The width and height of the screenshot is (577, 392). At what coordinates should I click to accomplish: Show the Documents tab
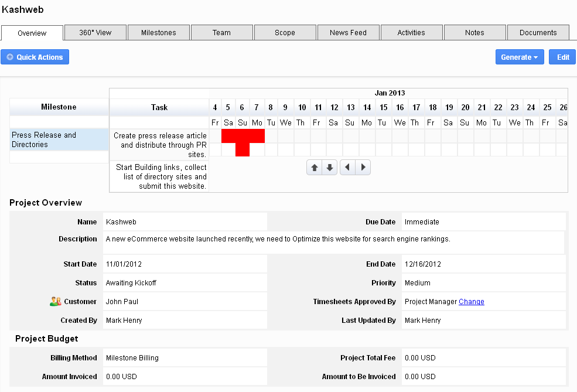[538, 33]
